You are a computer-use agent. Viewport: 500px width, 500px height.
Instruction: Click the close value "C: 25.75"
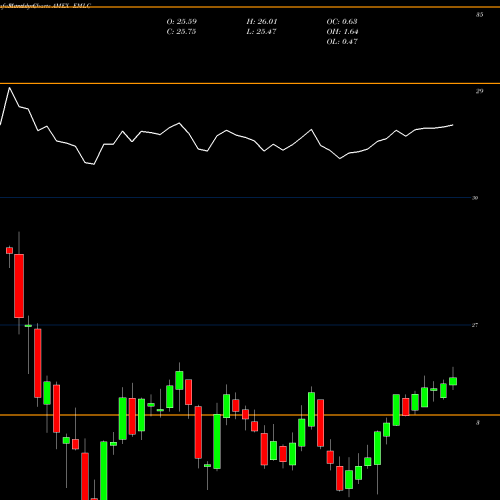(181, 32)
